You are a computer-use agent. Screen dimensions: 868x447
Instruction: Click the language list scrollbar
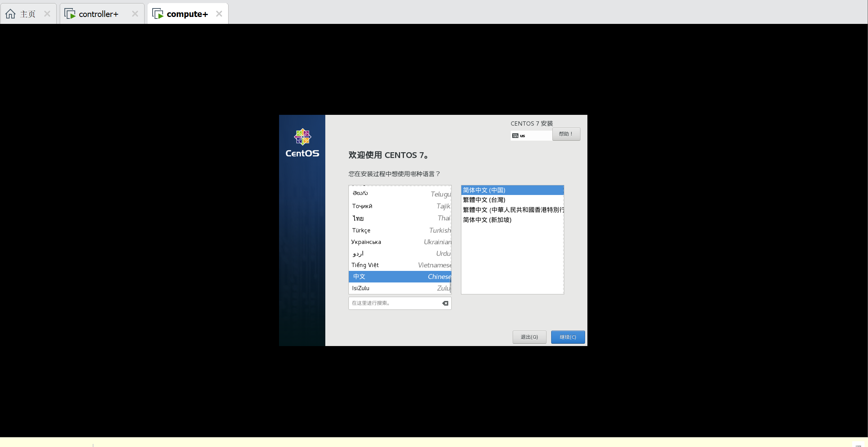pyautogui.click(x=450, y=285)
